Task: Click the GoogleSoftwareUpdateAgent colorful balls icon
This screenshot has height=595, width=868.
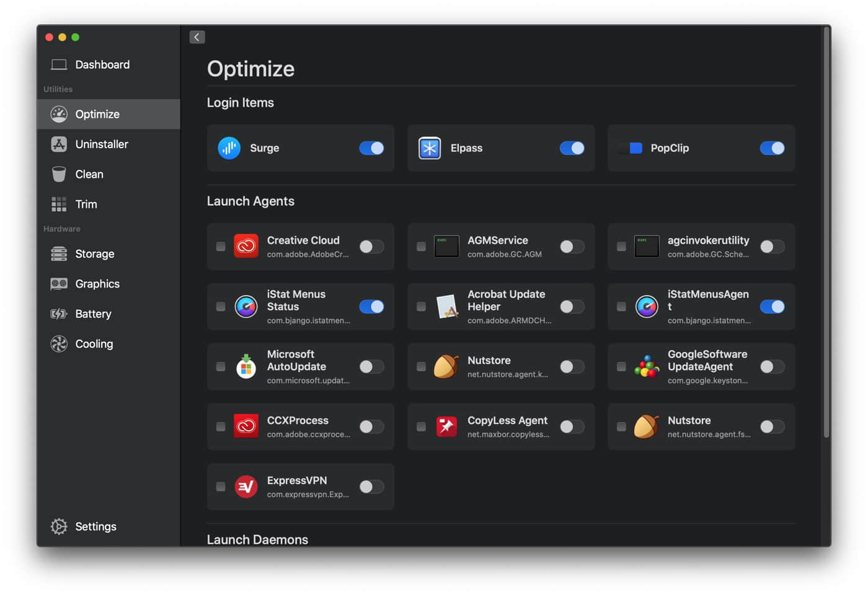Action: 647,366
